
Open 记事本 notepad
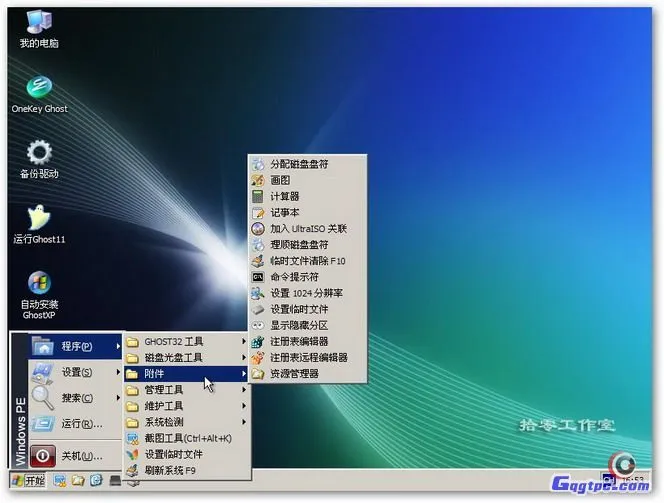tap(307, 212)
